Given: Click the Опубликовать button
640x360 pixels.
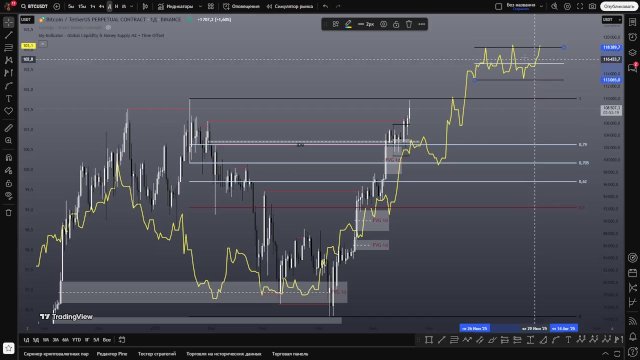Looking at the screenshot, I should pos(618,7).
